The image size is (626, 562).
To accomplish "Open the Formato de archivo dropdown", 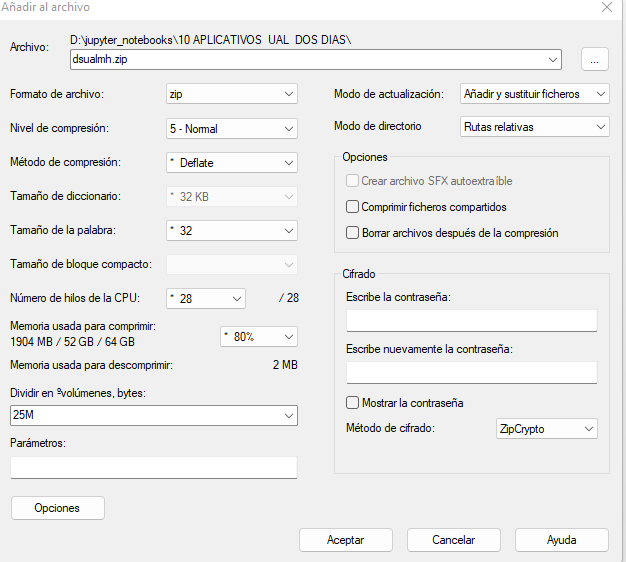I will pos(231,94).
